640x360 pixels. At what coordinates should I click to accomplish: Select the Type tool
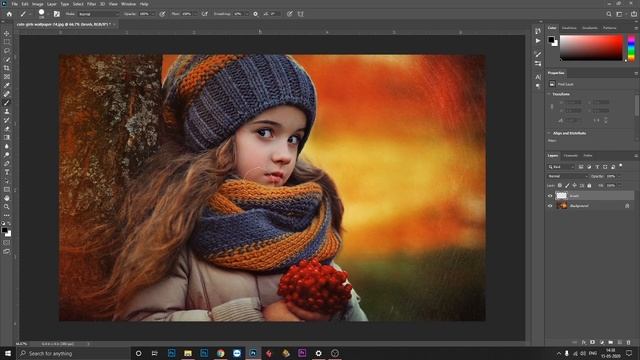(7, 172)
